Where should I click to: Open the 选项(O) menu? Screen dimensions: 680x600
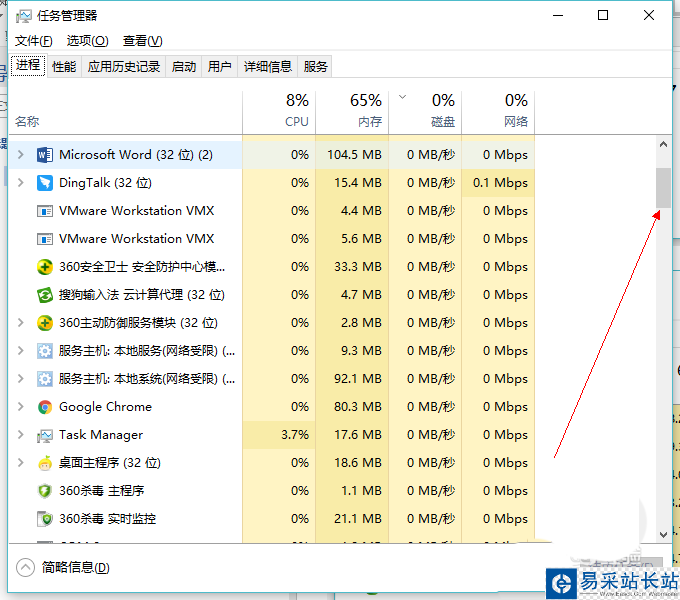[x=87, y=41]
